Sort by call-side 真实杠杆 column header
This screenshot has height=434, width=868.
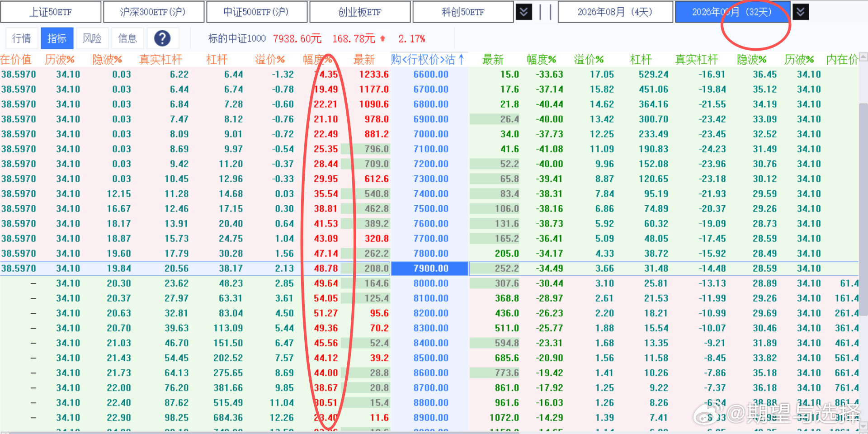[160, 60]
